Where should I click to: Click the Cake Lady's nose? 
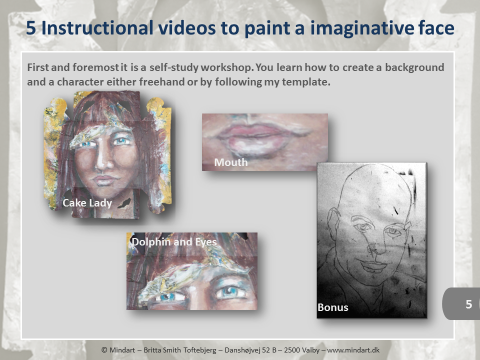click(x=104, y=161)
